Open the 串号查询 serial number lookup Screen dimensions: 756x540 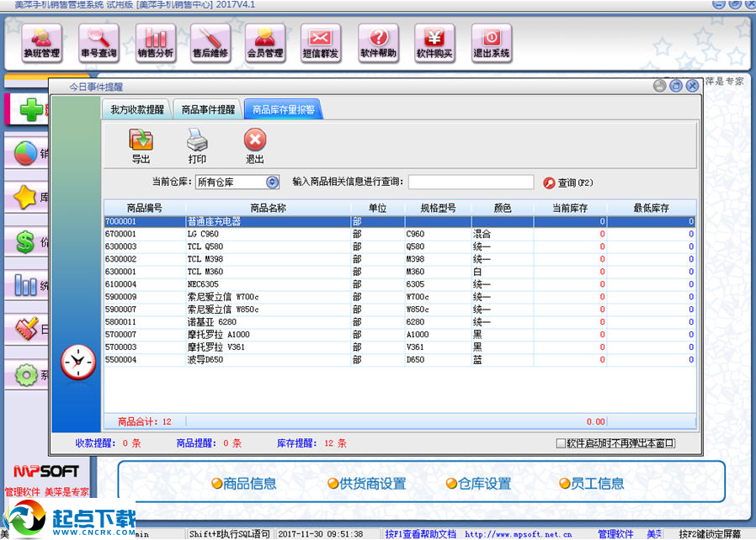pyautogui.click(x=98, y=43)
